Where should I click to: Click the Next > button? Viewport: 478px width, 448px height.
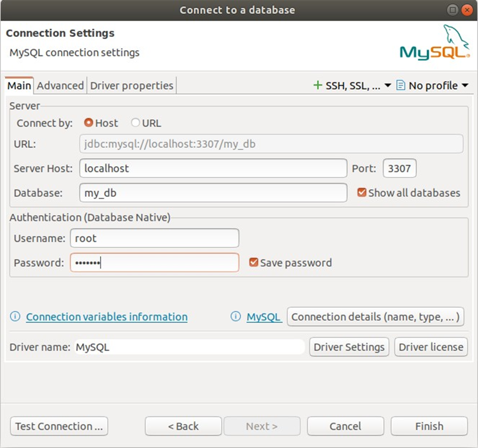(x=262, y=426)
